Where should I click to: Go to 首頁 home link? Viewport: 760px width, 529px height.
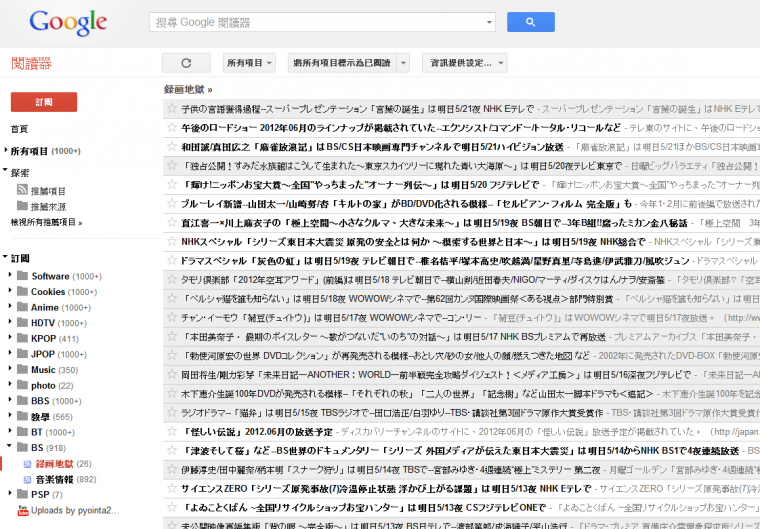pyautogui.click(x=19, y=129)
